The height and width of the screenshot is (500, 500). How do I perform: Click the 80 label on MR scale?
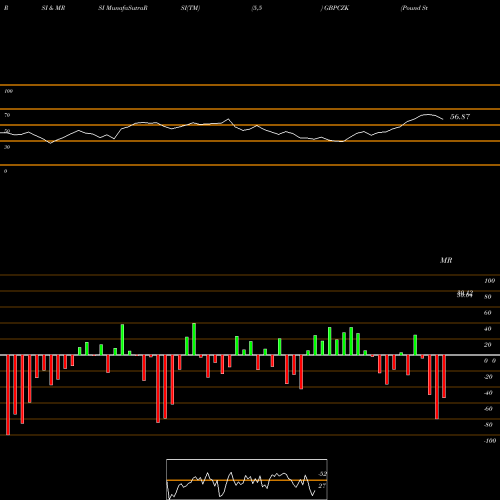pos(488,297)
